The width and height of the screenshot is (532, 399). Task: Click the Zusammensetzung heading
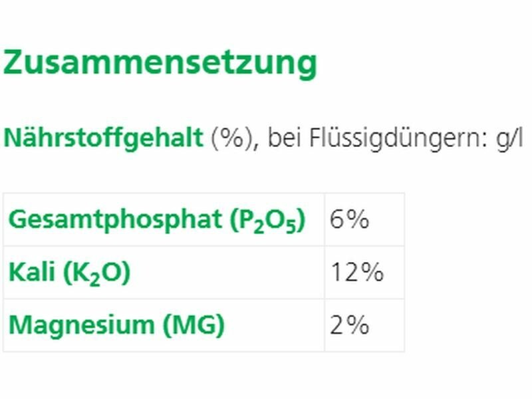[160, 63]
